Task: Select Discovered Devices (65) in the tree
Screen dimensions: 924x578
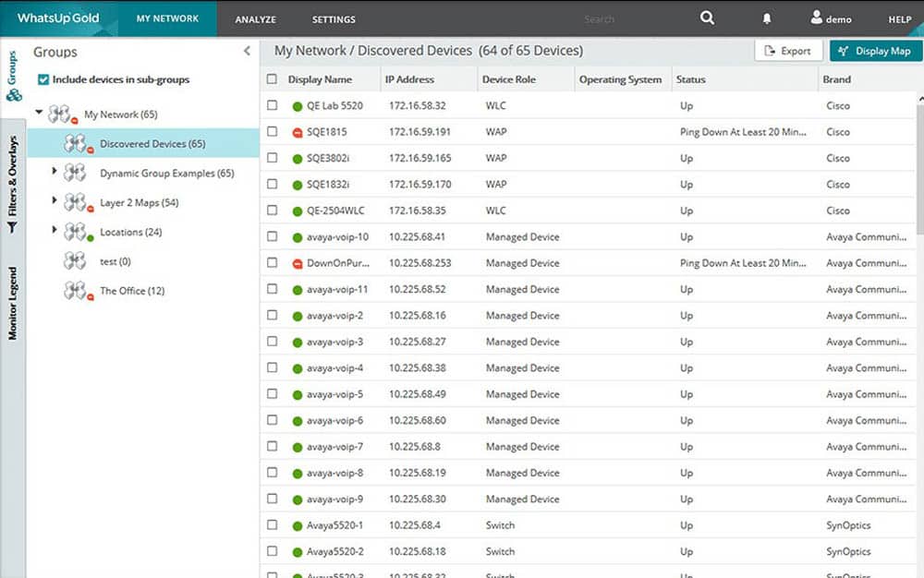Action: pyautogui.click(x=152, y=144)
